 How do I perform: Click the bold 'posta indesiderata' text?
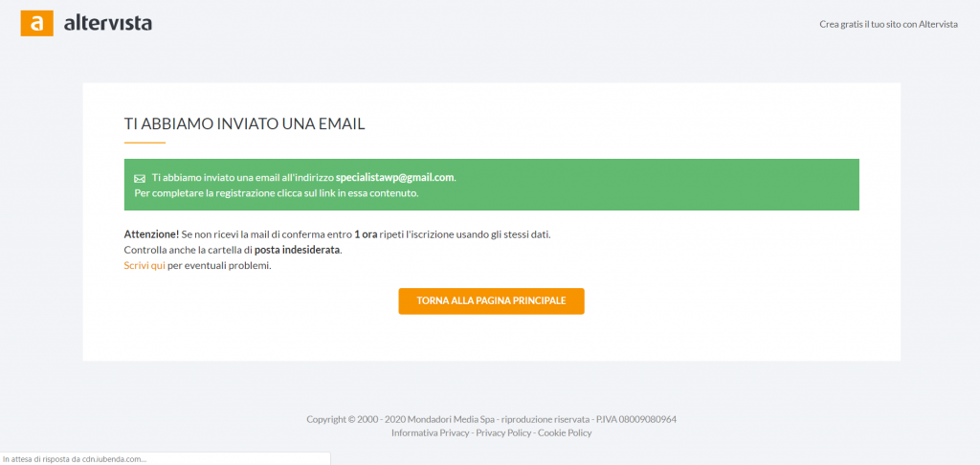click(298, 250)
